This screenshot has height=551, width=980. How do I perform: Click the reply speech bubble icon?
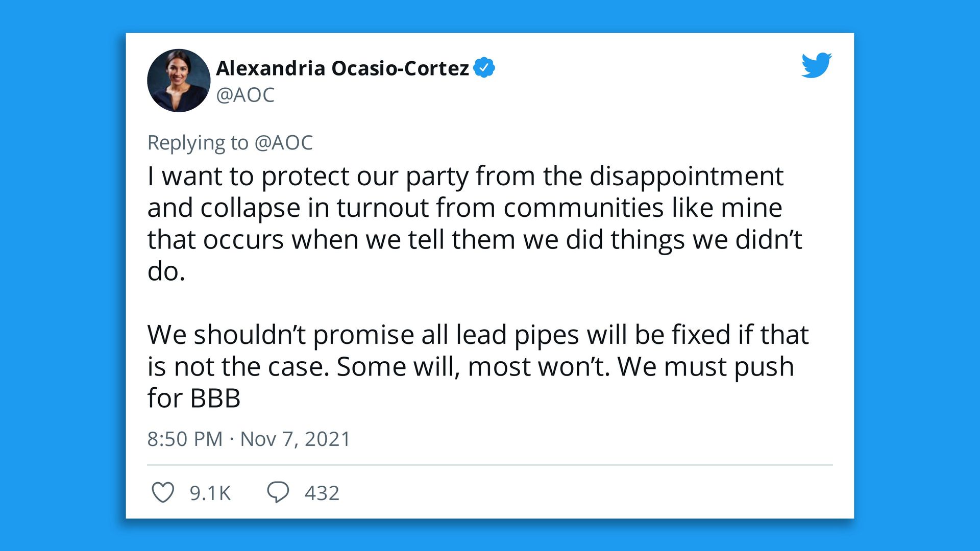[x=279, y=492]
